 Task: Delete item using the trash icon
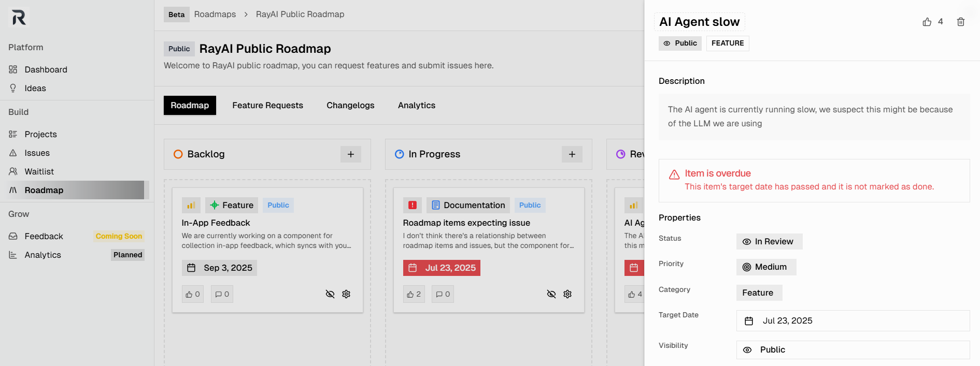click(960, 22)
